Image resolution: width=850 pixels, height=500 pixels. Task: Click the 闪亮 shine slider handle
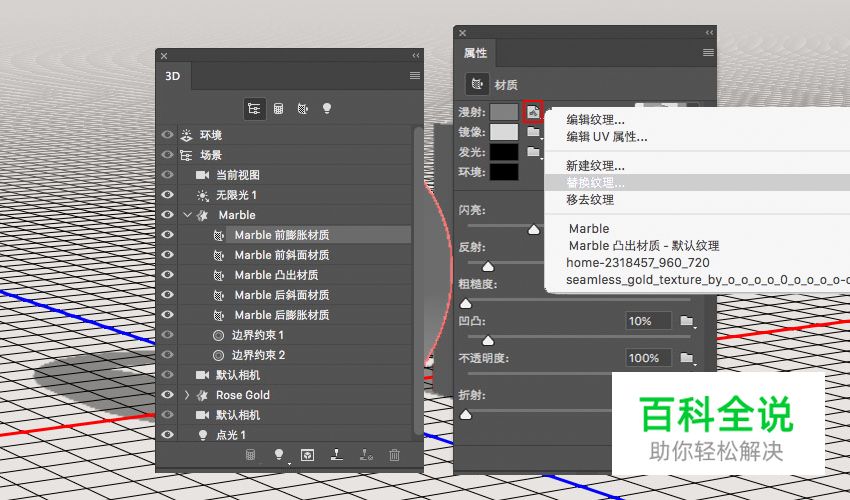534,229
